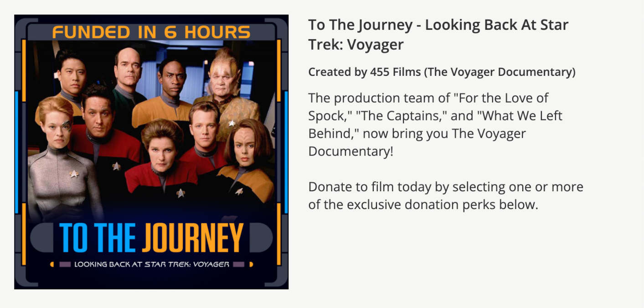Click the blue vertical bar on poster's left edge
The image size is (644, 308).
[x=17, y=151]
